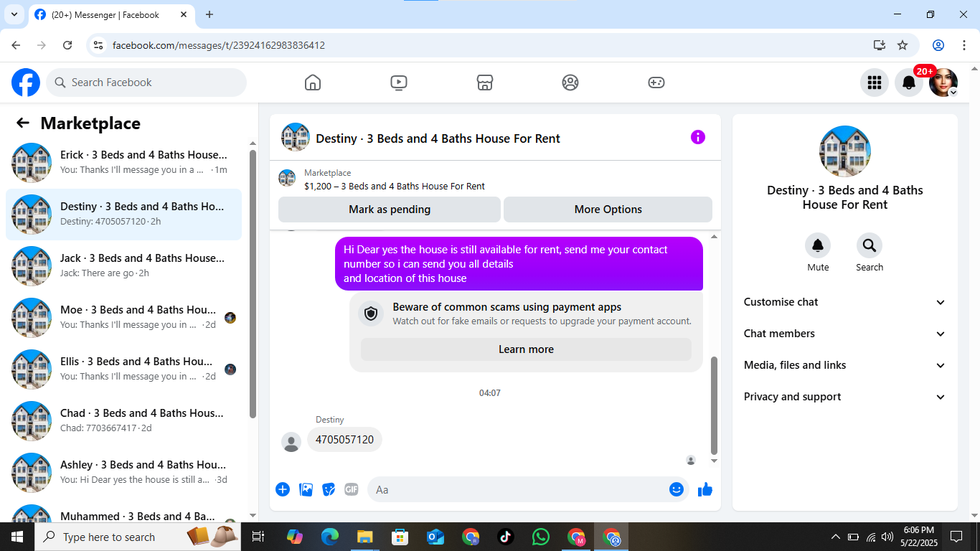
Task: Show hidden system tray icons
Action: (835, 537)
